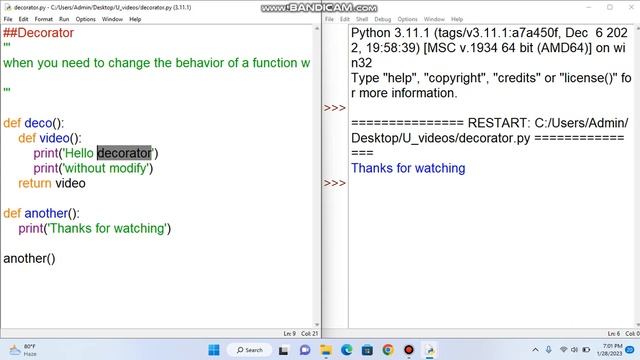Screen dimensions: 640x360
Task: Launch Microsoft Edge from the taskbar
Action: (x=347, y=350)
